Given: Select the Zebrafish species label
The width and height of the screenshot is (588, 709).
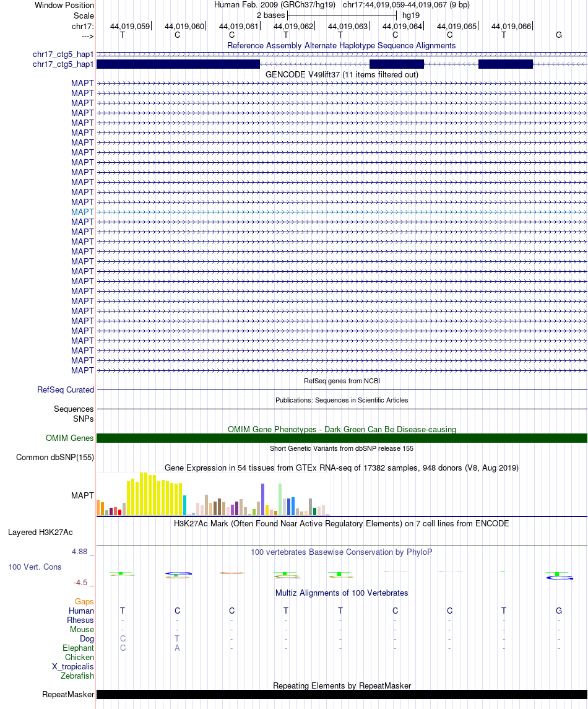Looking at the screenshot, I should coord(77,676).
